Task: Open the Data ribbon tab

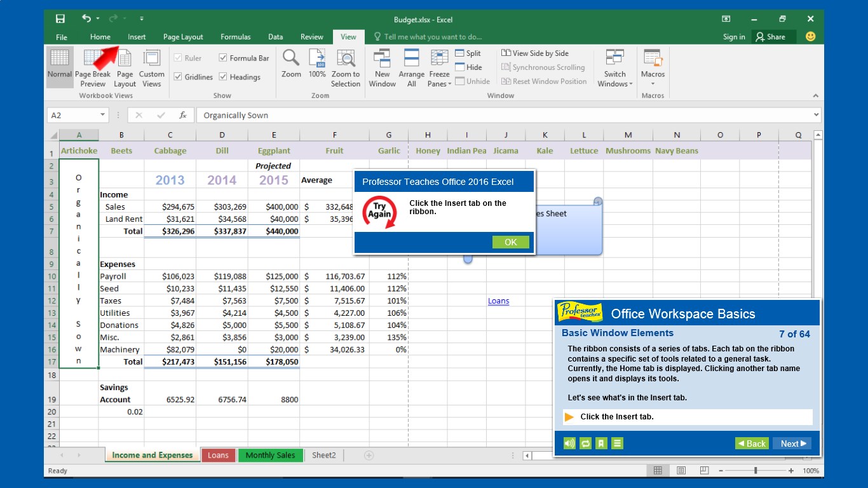Action: point(275,37)
